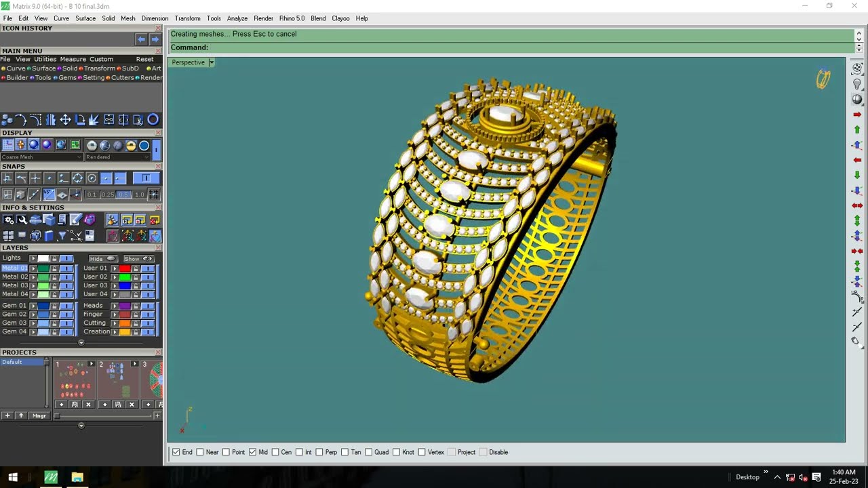
Task: Click the Mngr button in Projects
Action: point(39,415)
